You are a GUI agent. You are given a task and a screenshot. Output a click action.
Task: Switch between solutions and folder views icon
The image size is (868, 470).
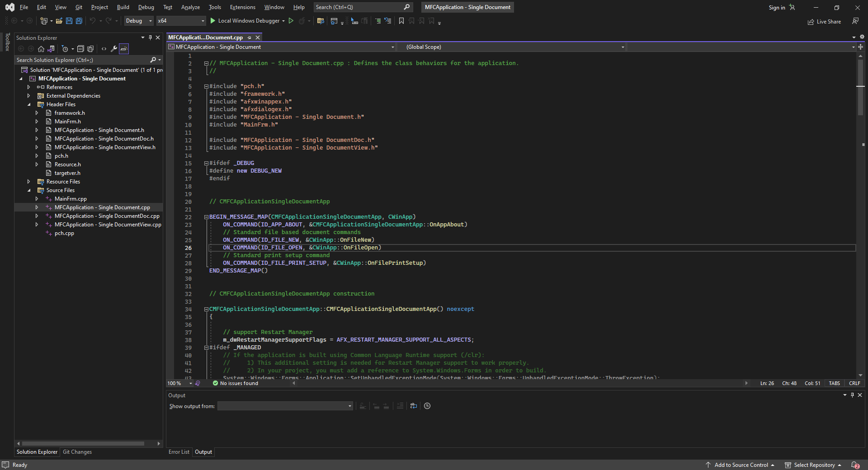click(51, 49)
